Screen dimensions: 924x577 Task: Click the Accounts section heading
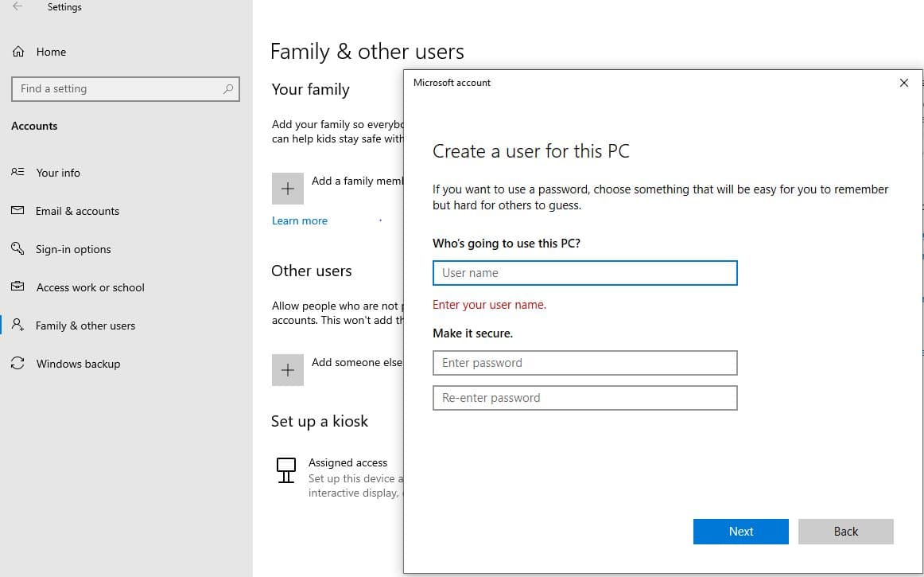coord(34,126)
